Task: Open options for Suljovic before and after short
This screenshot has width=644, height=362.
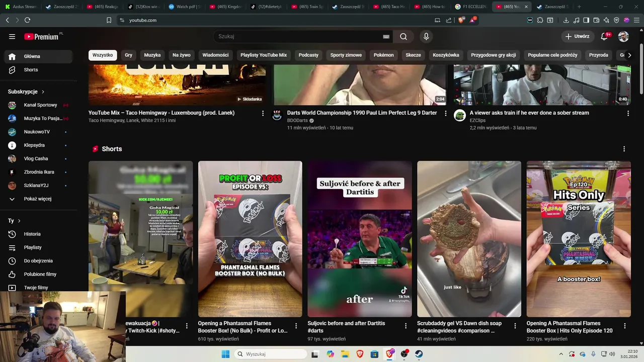Action: 406,326
